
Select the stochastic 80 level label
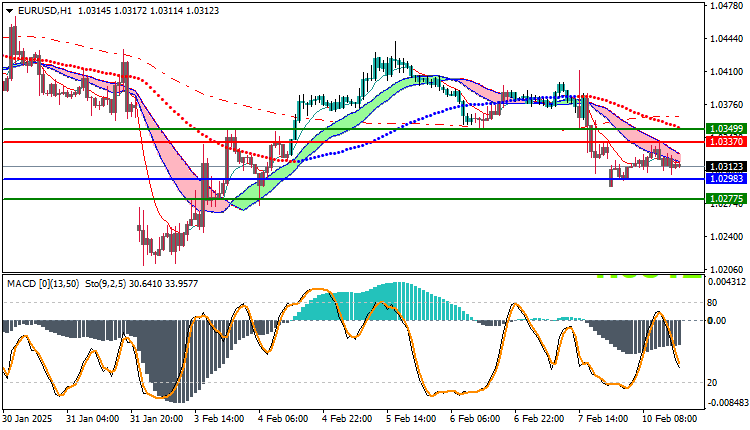coord(712,303)
